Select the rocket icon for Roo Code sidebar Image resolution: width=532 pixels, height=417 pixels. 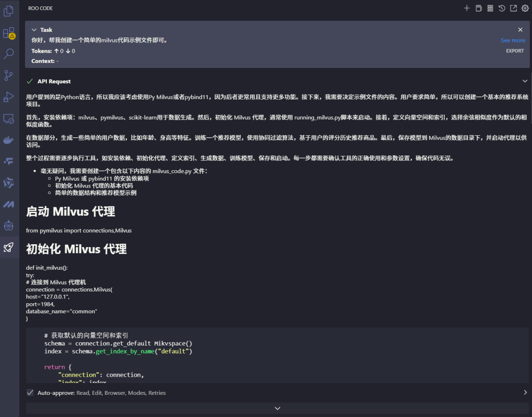coord(9,248)
